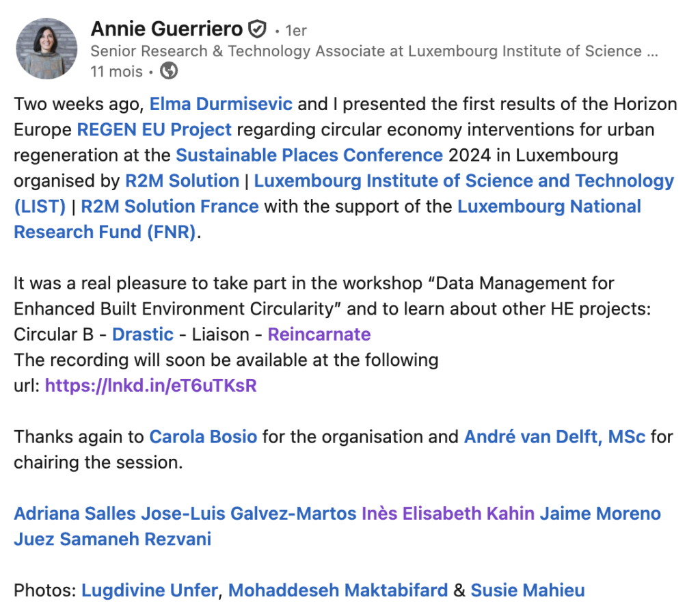Click the verified badge beside Annie Guerriero
The height and width of the screenshot is (608, 700).
[257, 29]
